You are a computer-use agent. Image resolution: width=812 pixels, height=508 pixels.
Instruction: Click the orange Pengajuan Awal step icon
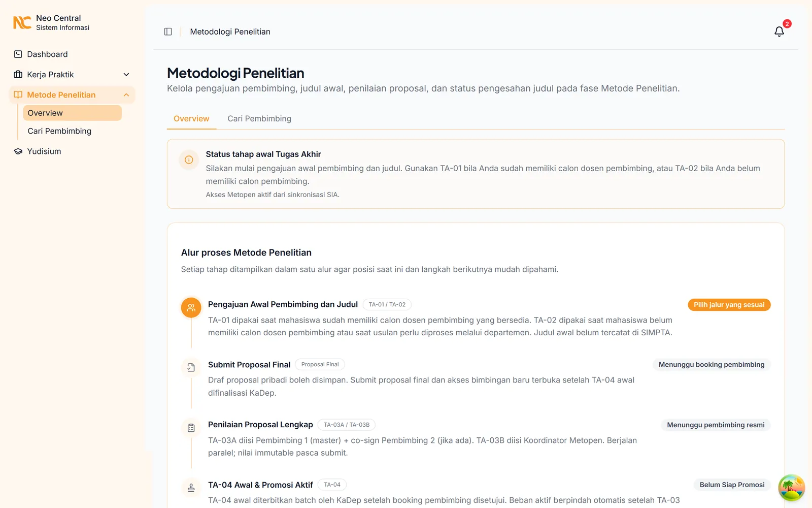click(191, 307)
